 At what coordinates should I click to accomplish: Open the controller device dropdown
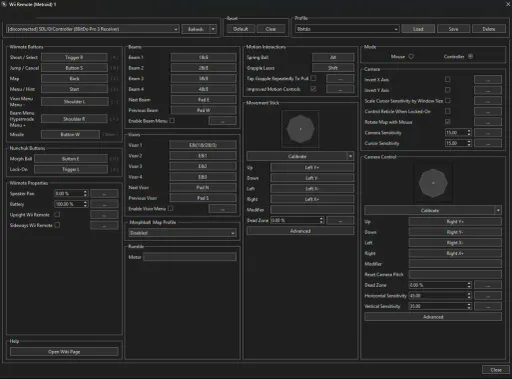coord(93,29)
